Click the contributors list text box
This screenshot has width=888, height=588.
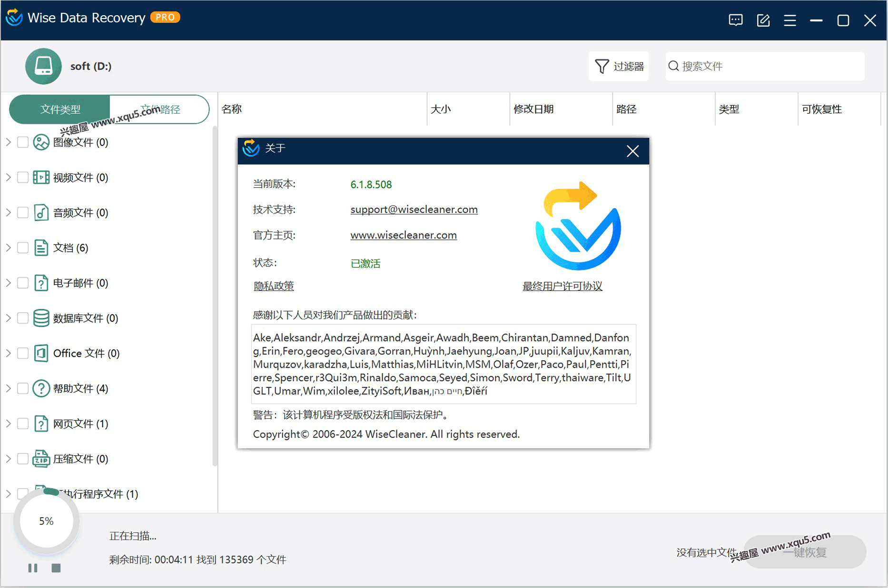(444, 364)
